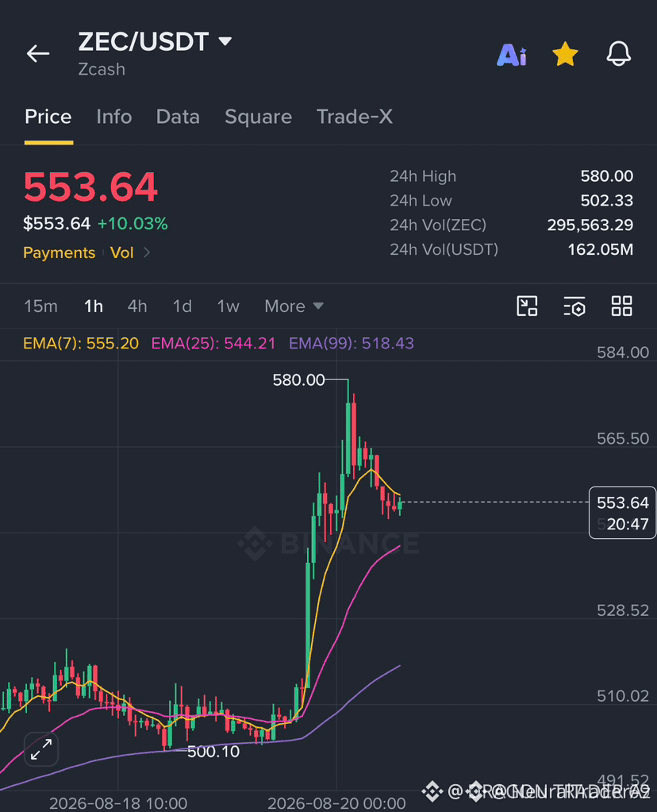Tap the 24h Vol(USDT) value 162.05M

tap(601, 249)
